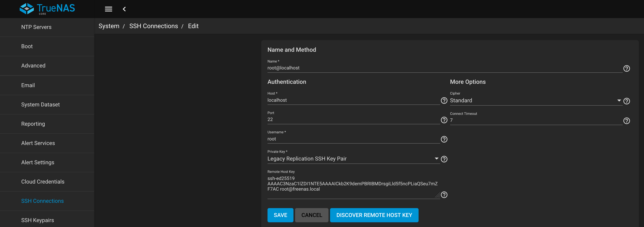Show help for the Port field
The height and width of the screenshot is (227, 644).
point(444,120)
